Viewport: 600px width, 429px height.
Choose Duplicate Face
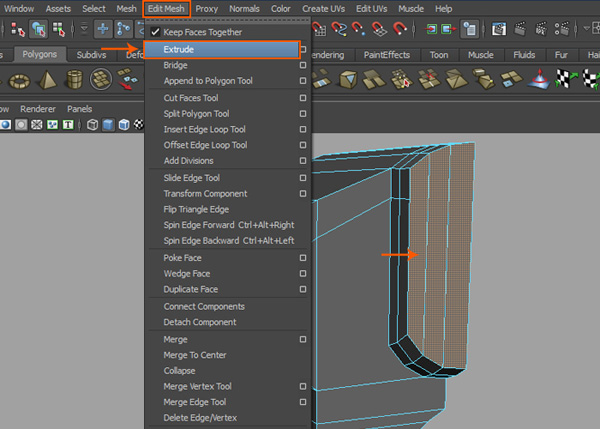point(191,289)
